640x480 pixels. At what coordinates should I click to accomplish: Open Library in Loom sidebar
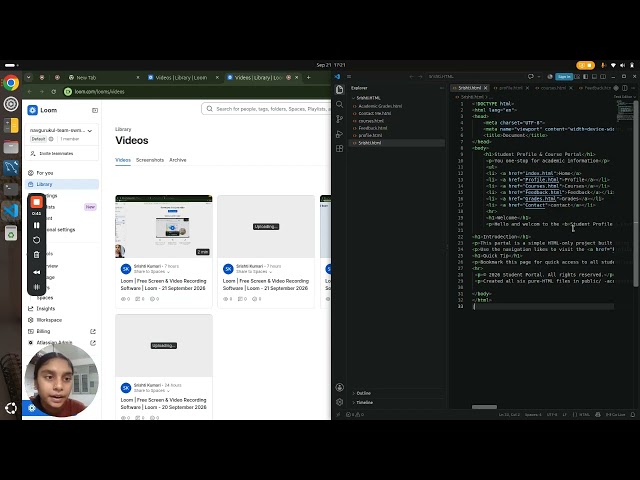click(62, 184)
